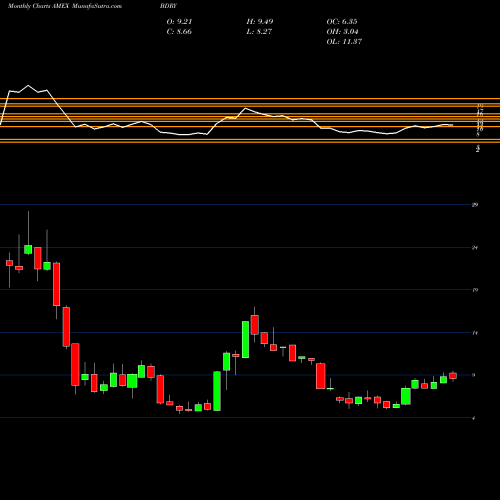500x500 pixels.
Task: Click the "OH: 3.04" reading
Action: click(x=342, y=32)
